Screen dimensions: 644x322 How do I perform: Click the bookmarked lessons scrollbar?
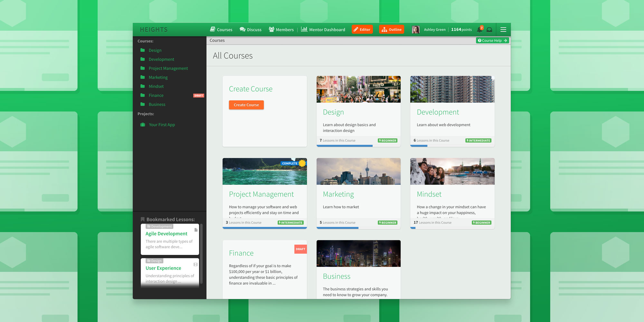click(201, 254)
